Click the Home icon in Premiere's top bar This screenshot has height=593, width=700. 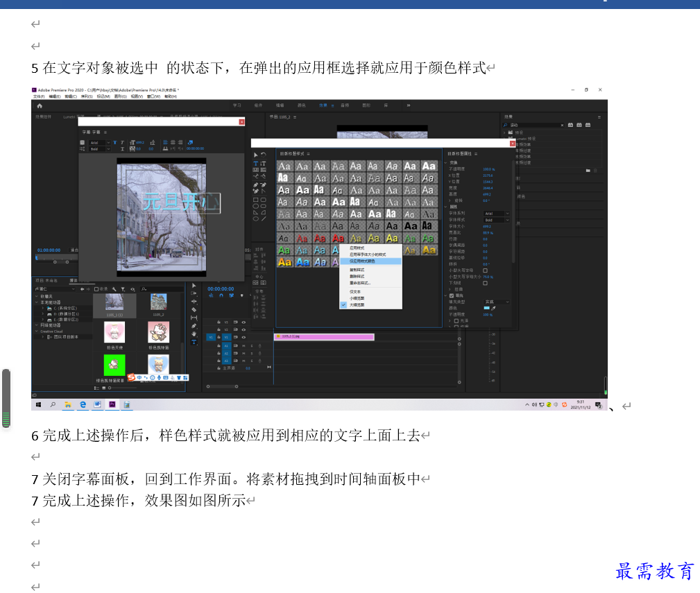coord(40,105)
